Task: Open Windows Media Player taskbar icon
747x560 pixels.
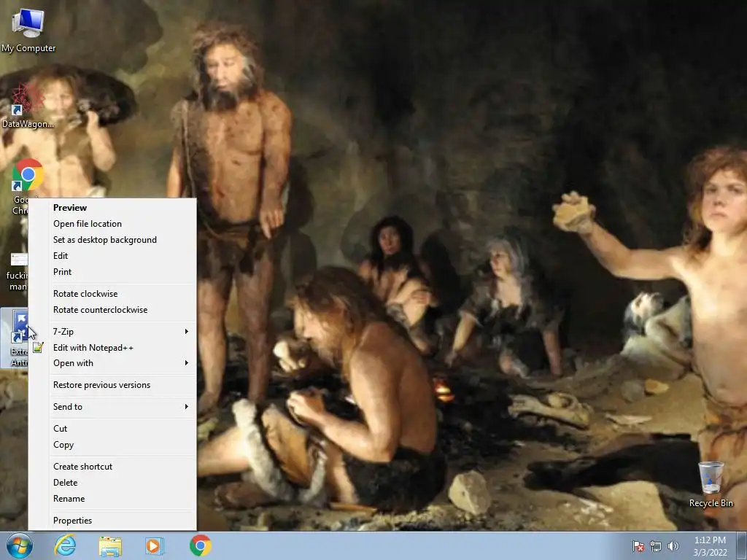Action: tap(155, 545)
